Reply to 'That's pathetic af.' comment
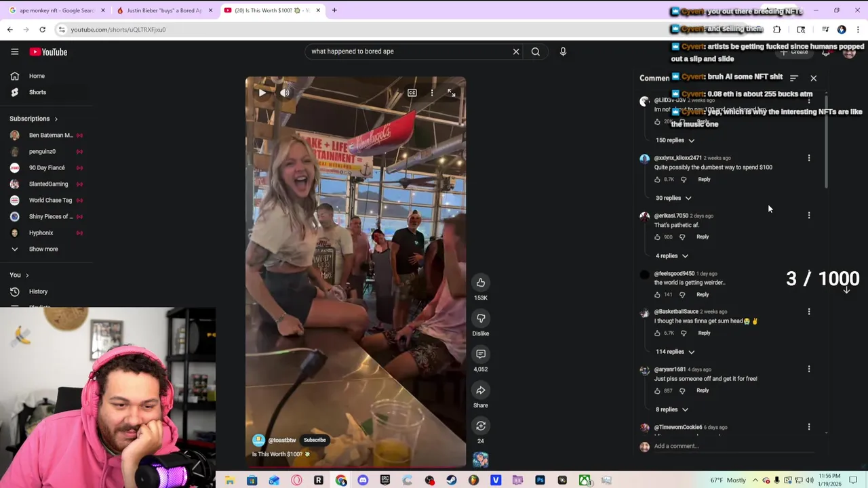This screenshot has height=488, width=868. coord(703,237)
